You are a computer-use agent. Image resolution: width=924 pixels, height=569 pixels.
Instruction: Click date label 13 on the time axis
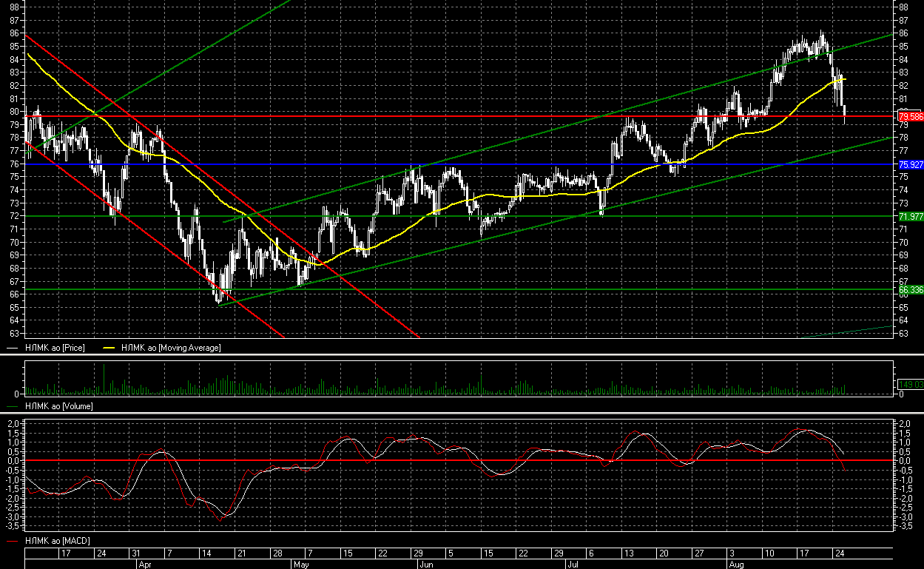pos(629,553)
